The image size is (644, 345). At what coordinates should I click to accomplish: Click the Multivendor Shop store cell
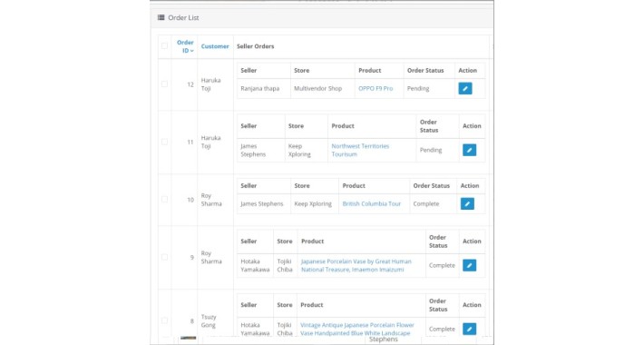pos(317,88)
